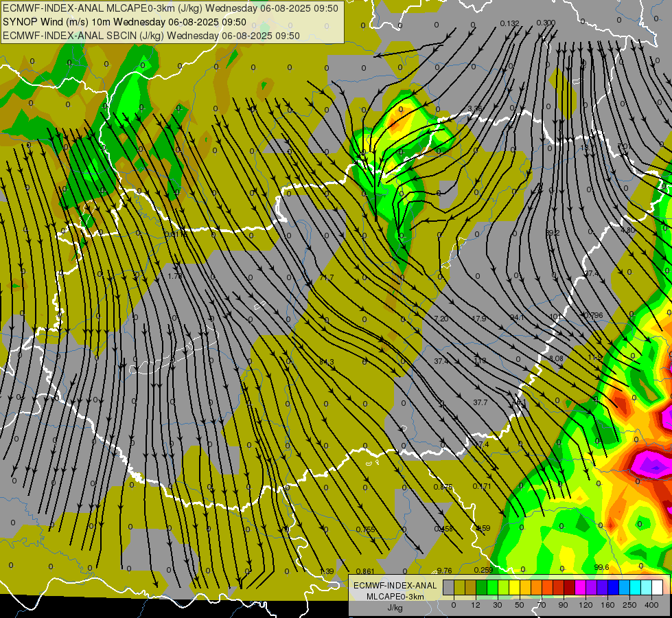Click the map value 0.755
Viewport: 672px width, 618px height.
(366, 529)
